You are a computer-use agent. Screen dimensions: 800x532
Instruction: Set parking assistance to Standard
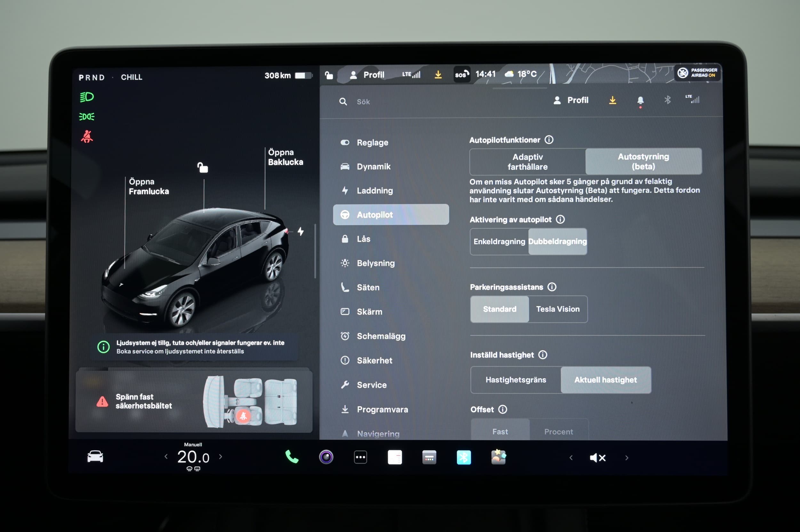[500, 309]
